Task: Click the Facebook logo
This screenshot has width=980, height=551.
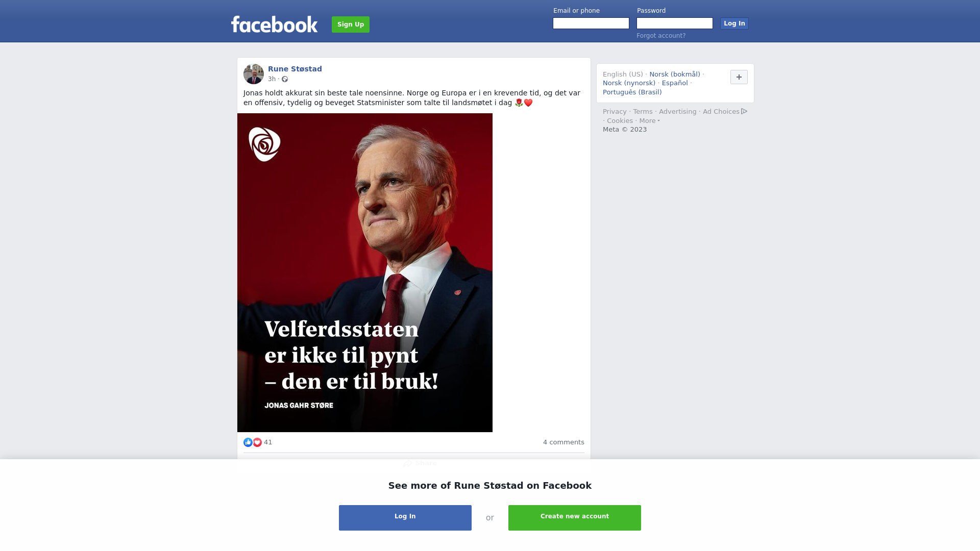Action: pyautogui.click(x=274, y=24)
